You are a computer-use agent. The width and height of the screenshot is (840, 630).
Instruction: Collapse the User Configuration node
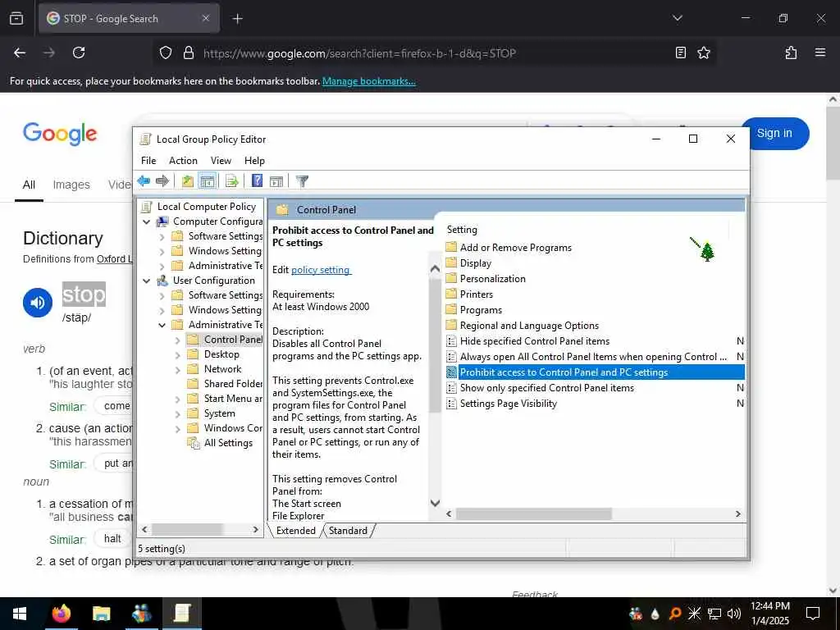point(146,281)
